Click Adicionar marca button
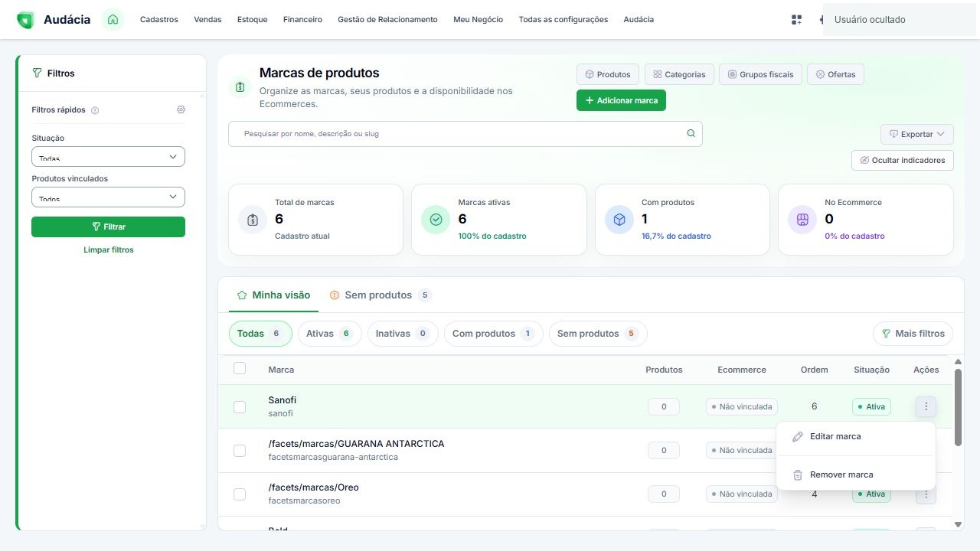The height and width of the screenshot is (551, 980). point(621,100)
